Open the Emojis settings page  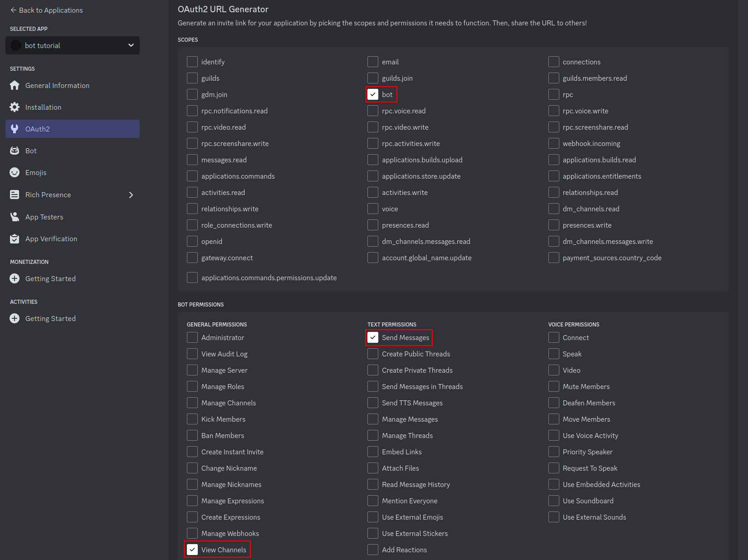tap(73, 172)
